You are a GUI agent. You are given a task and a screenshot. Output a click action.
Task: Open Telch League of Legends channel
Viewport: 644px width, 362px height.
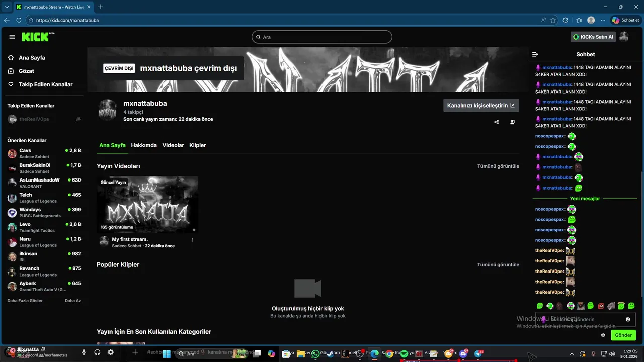click(x=44, y=198)
